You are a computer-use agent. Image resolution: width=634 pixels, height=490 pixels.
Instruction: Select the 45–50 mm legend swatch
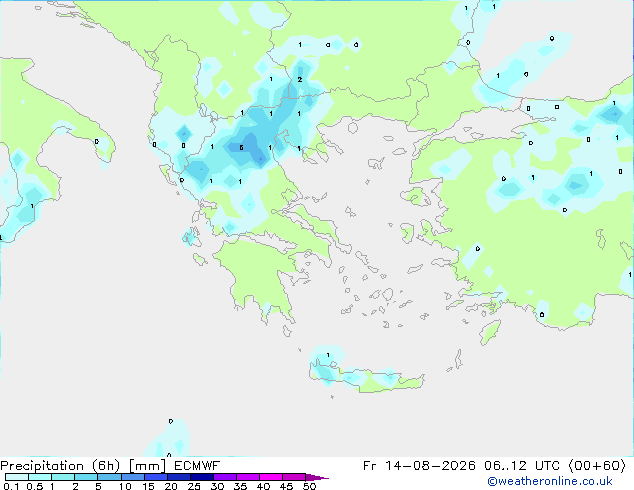pyautogui.click(x=294, y=477)
